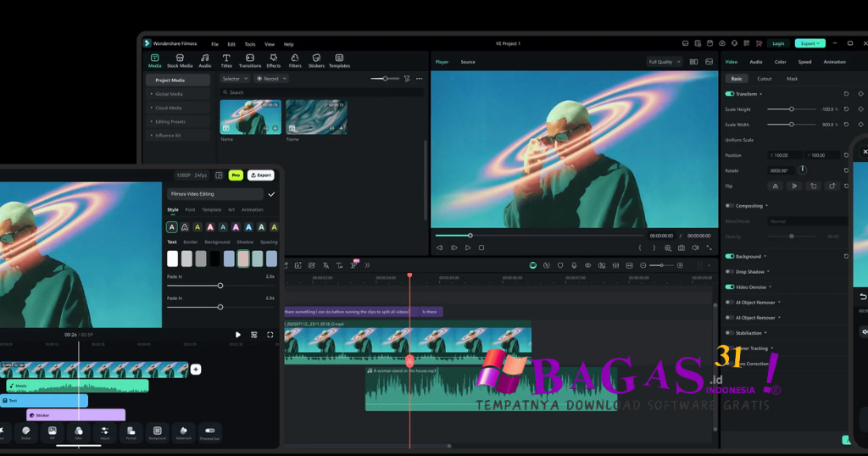
Task: Open the media panel more options icon
Action: [x=419, y=79]
